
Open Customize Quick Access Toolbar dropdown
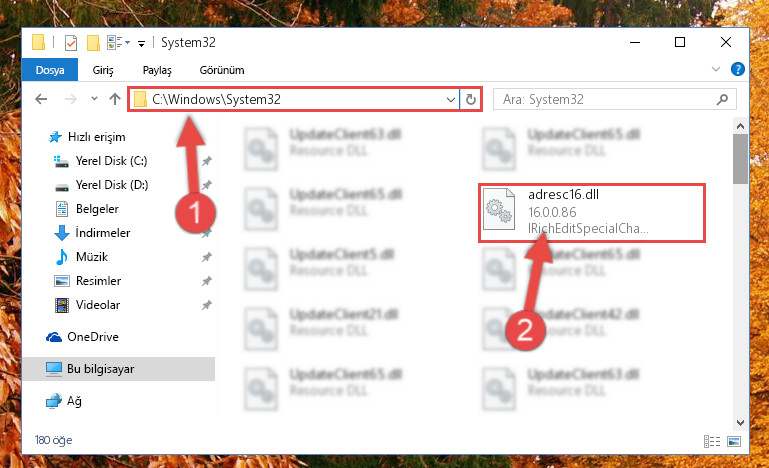tap(141, 44)
